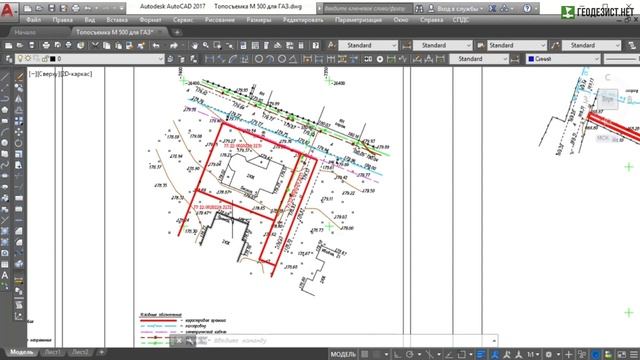Click the Pan hand icon
Viewport: 640px width, 360px height.
tap(195, 45)
